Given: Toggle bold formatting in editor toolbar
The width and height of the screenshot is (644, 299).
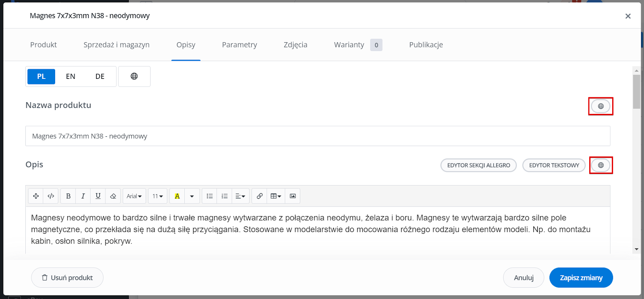Looking at the screenshot, I should (x=68, y=196).
